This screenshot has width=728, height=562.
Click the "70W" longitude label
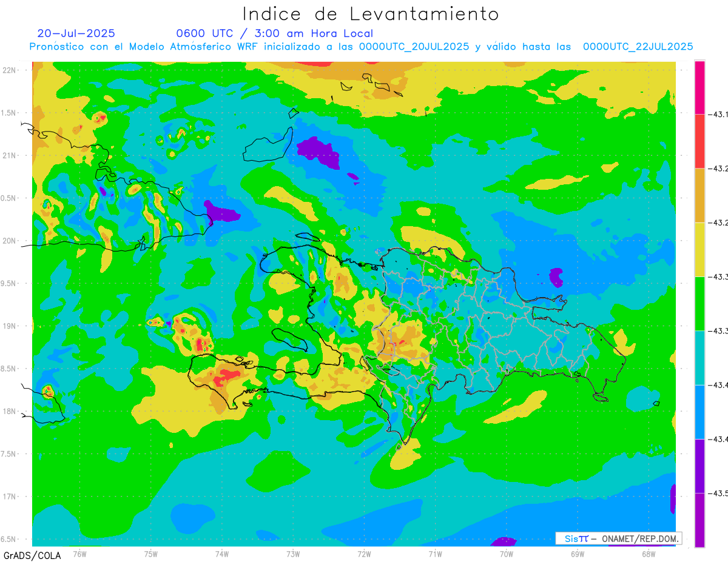click(507, 553)
